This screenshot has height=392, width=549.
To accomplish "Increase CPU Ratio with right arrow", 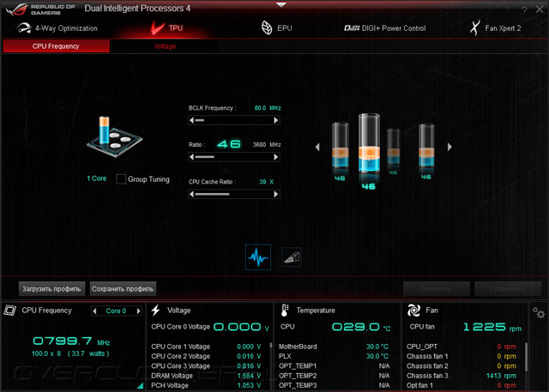I will pos(276,157).
